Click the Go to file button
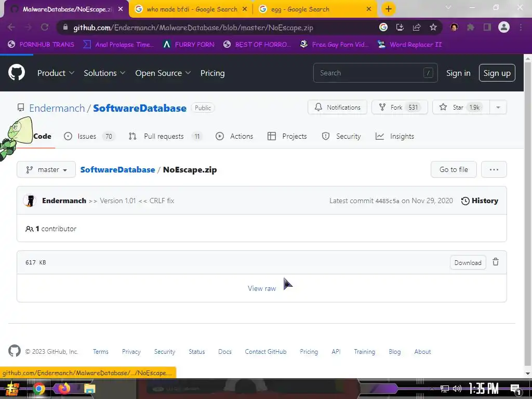Screen dimensions: 532x399 coord(454,169)
